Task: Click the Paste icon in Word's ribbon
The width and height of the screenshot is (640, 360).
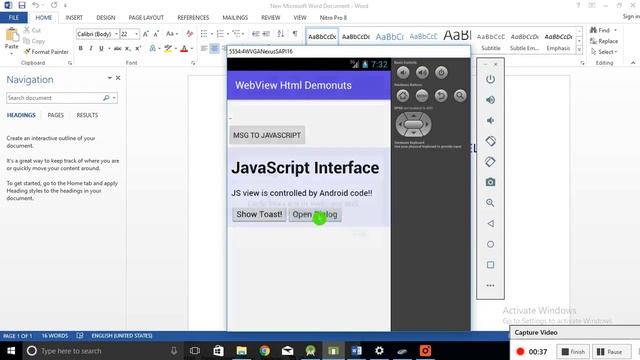Action: point(11,36)
